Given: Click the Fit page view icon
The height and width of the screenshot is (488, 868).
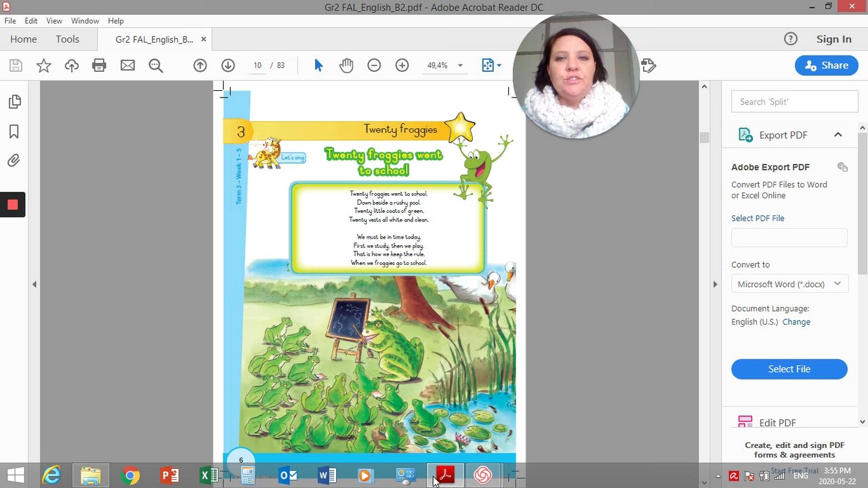Looking at the screenshot, I should [x=488, y=66].
